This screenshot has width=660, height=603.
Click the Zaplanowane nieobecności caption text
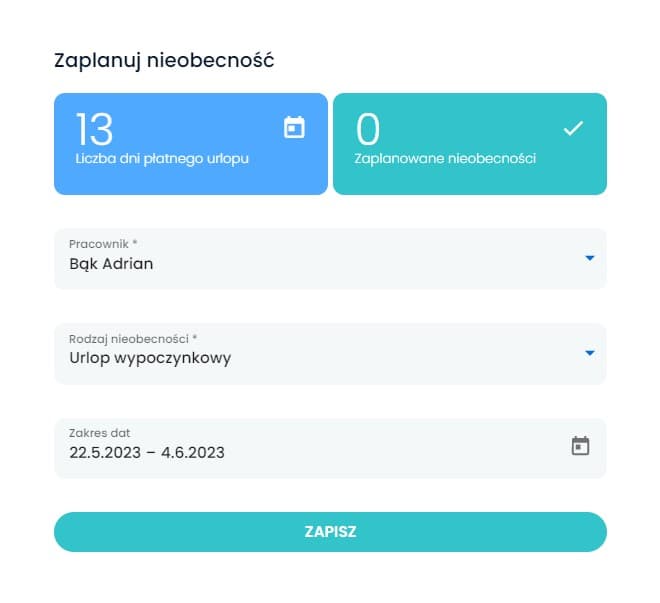(x=445, y=159)
